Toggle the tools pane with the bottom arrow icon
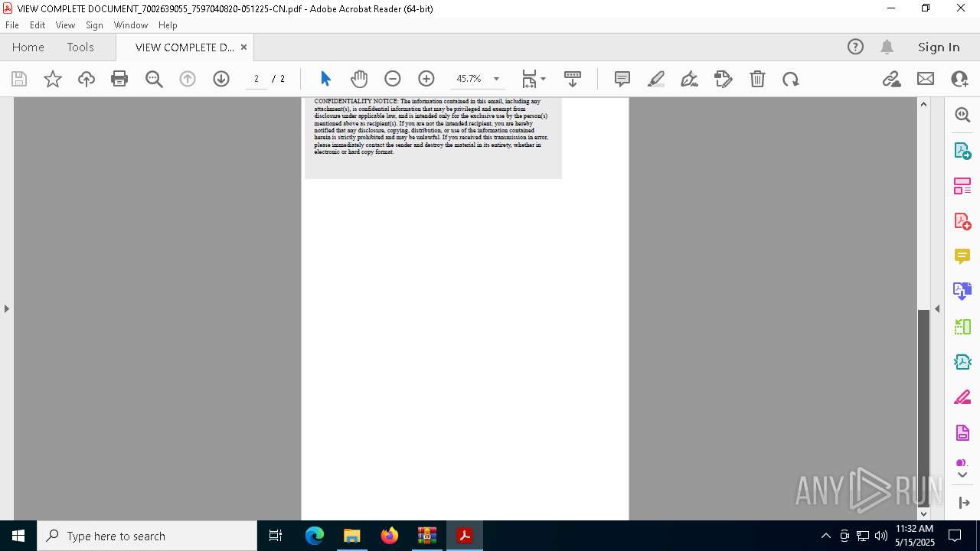This screenshot has height=551, width=980. coord(964,503)
